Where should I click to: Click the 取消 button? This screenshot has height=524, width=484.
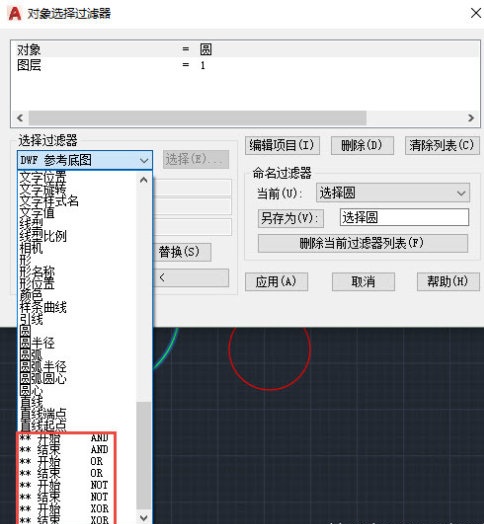coord(363,282)
